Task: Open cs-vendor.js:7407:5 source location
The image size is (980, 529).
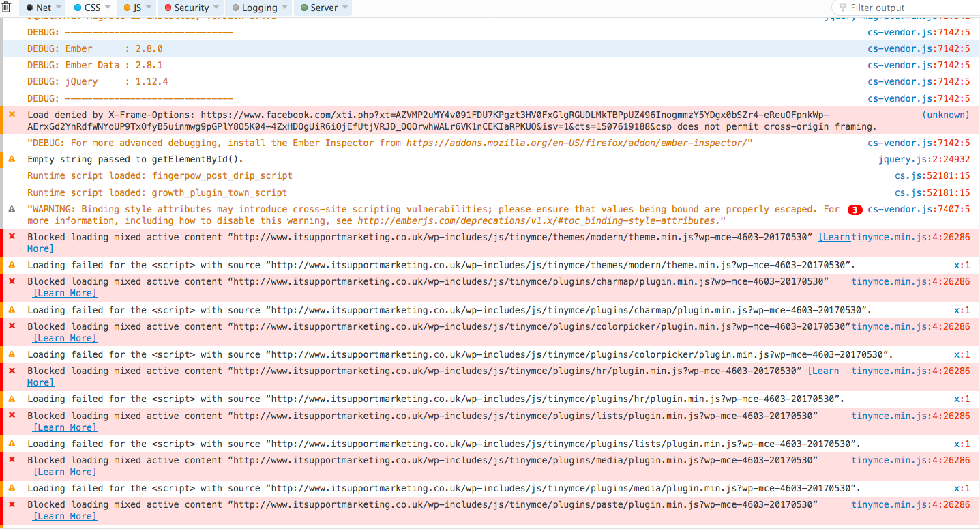Action: pos(918,210)
